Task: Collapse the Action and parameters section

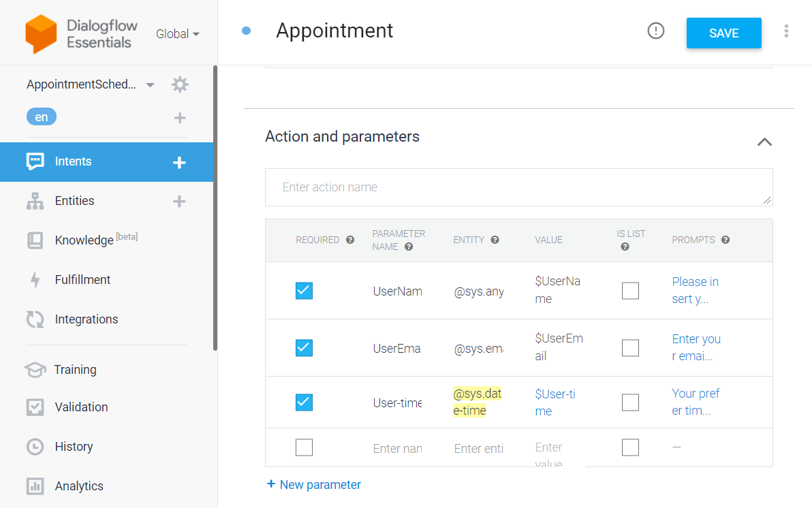Action: tap(764, 142)
